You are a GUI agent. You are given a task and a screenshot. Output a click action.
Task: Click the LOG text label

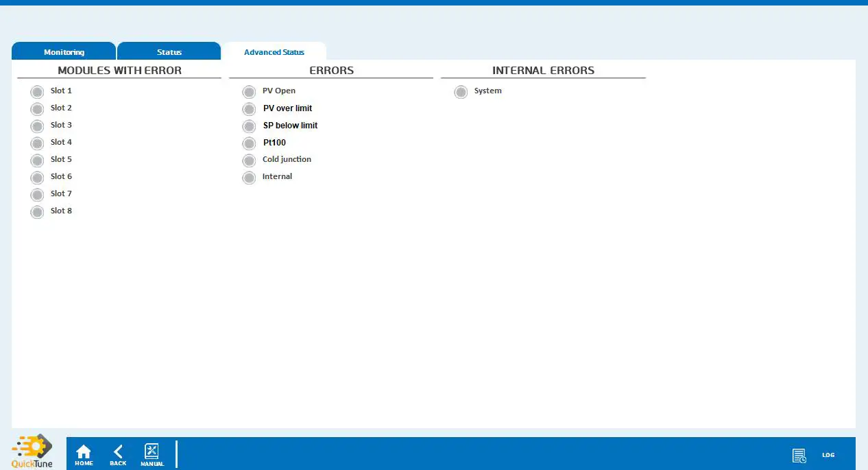point(828,455)
